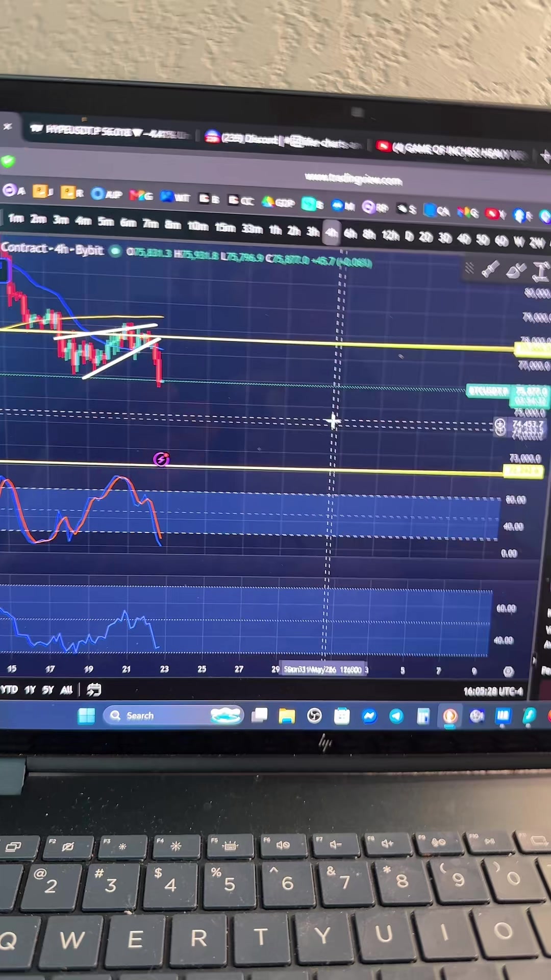Open the GDP Google Drive bookmark
Viewport: 551px width, 980px height.
click(x=279, y=202)
